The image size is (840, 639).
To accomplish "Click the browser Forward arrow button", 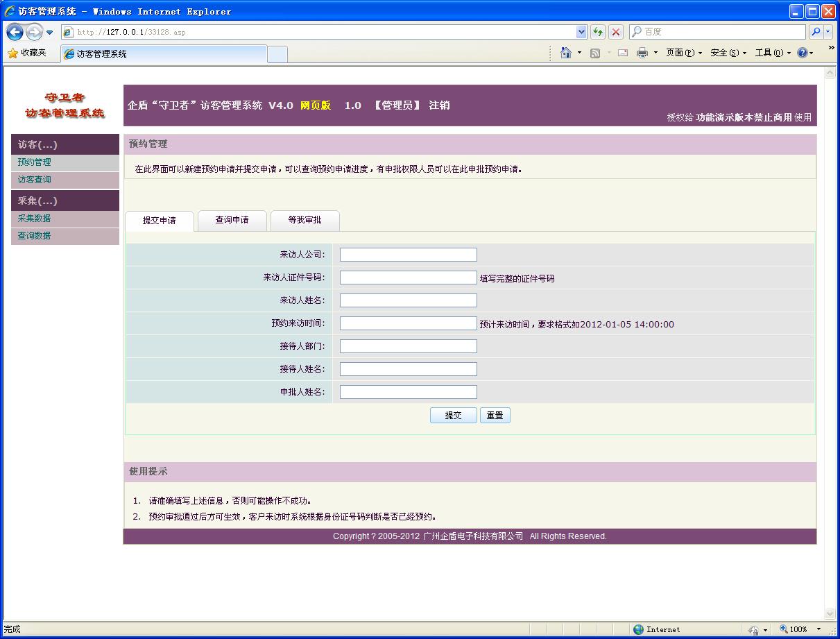I will [35, 32].
